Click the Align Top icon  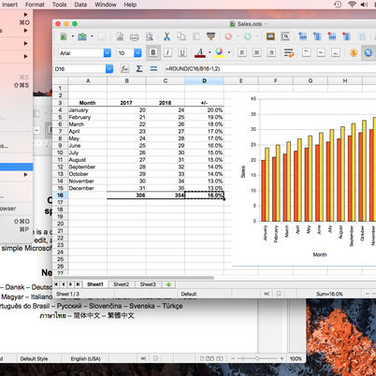[306, 53]
